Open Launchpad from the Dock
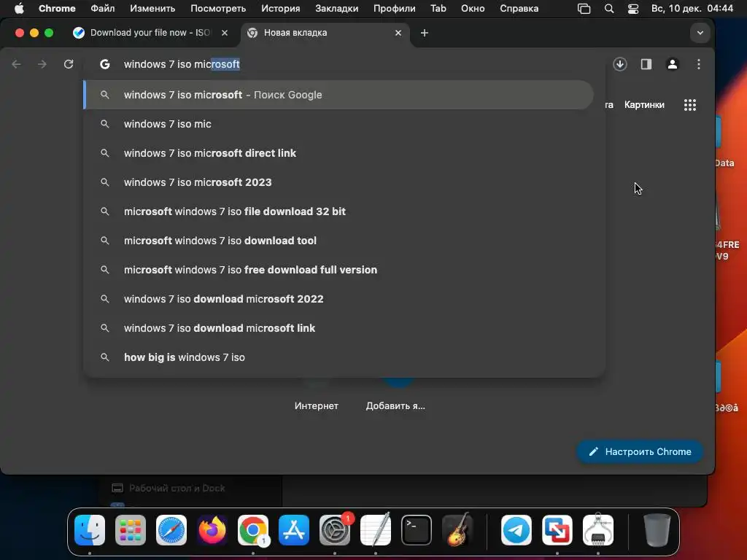 click(x=131, y=530)
